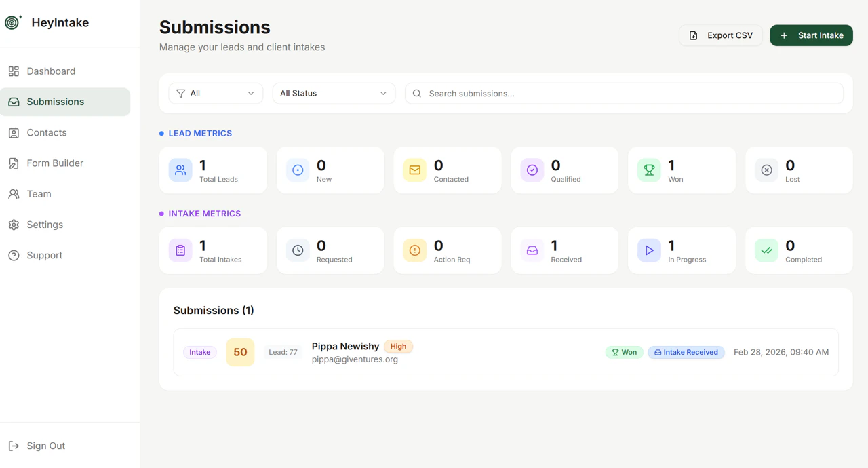
Task: Click the Submissions (1) list heading
Action: 214,311
